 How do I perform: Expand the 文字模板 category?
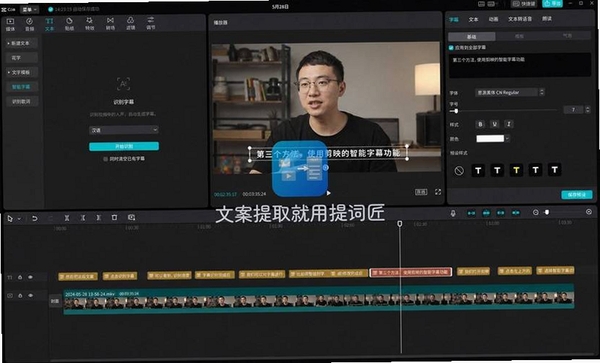point(21,72)
